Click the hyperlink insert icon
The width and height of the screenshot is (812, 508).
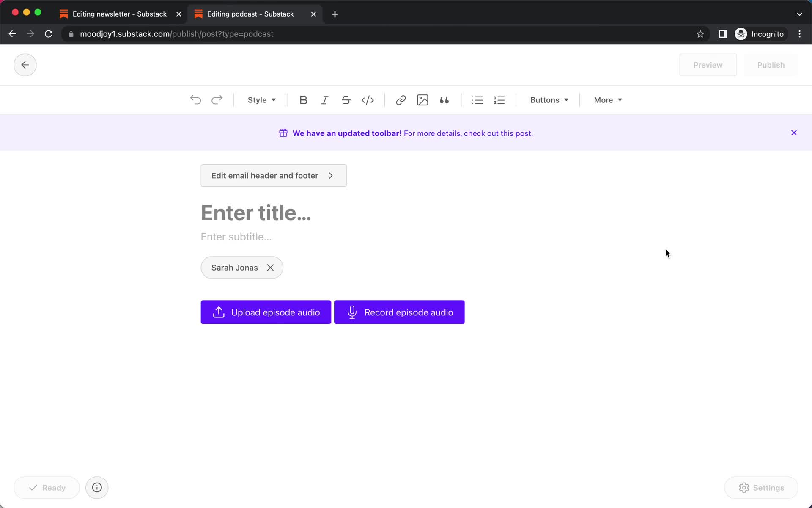click(401, 100)
